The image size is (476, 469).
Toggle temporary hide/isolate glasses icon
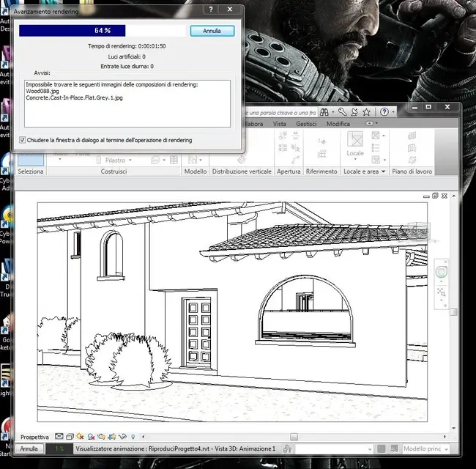click(122, 437)
